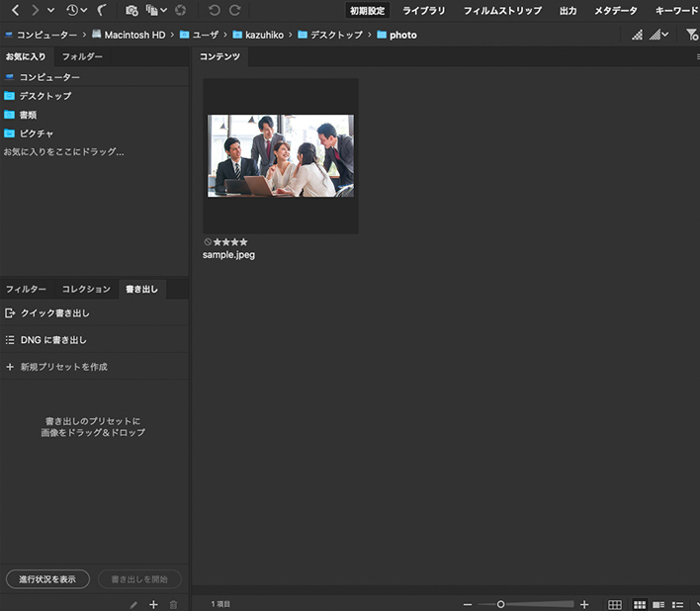
Task: Click the reject icon under the thumbnail
Action: [208, 242]
